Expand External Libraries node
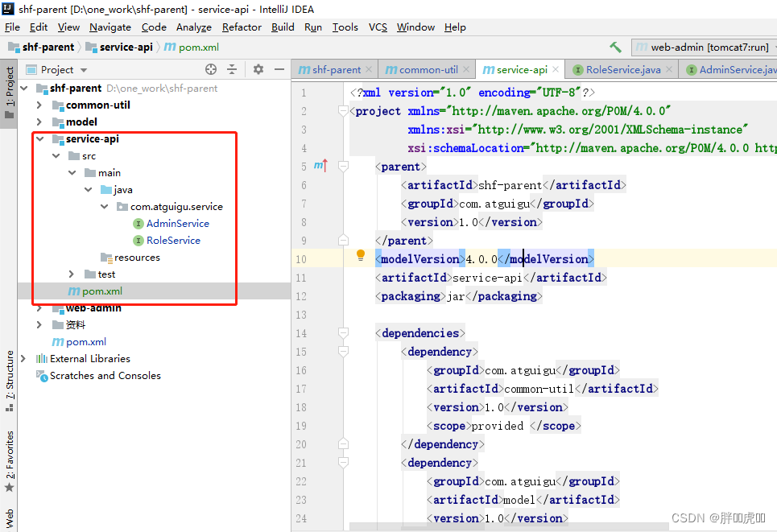Viewport: 777px width, 532px height. pos(23,358)
